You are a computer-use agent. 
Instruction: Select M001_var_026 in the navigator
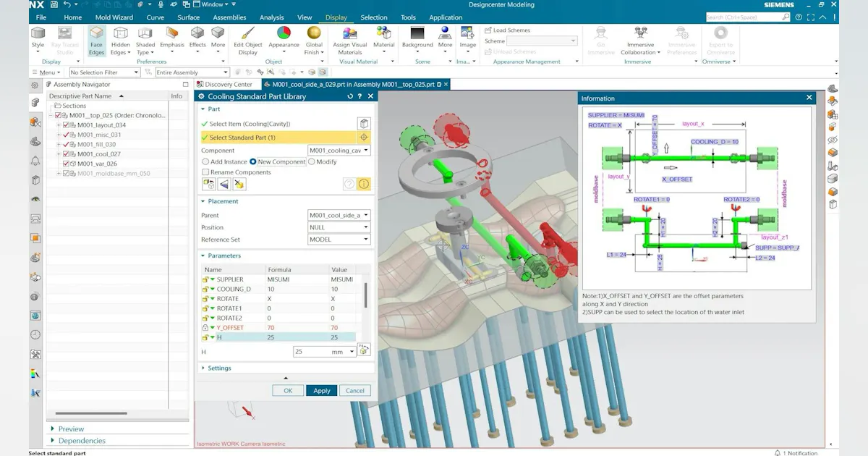[98, 164]
